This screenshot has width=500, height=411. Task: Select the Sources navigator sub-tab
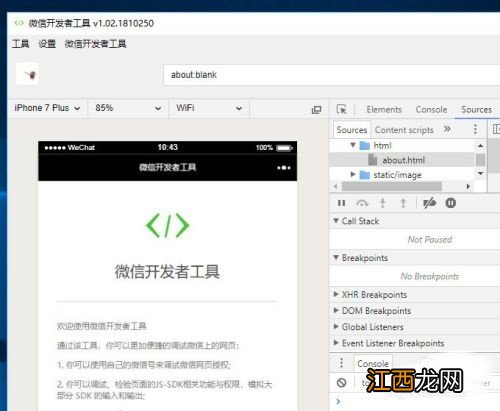[352, 130]
